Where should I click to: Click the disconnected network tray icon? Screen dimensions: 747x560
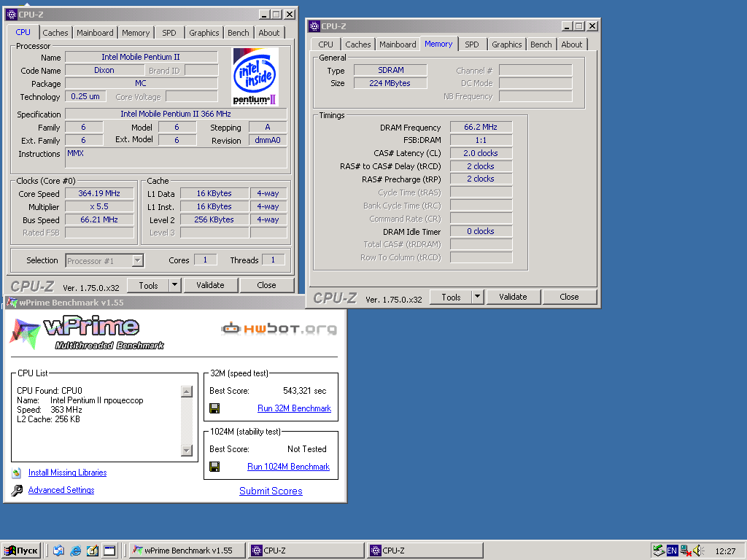point(686,551)
